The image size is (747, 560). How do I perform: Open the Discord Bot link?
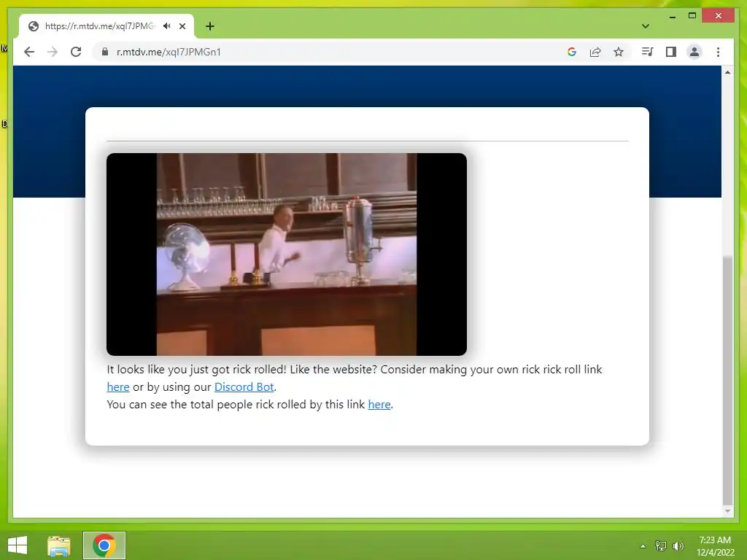[244, 387]
